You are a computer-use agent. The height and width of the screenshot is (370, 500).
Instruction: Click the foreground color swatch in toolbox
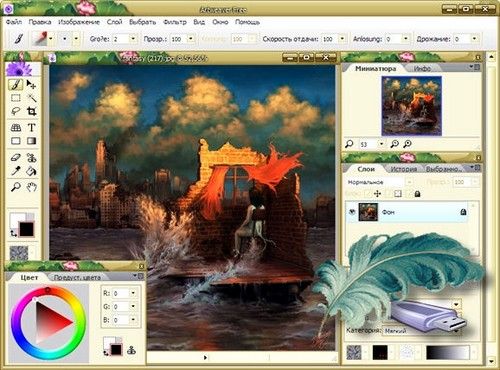point(17,220)
